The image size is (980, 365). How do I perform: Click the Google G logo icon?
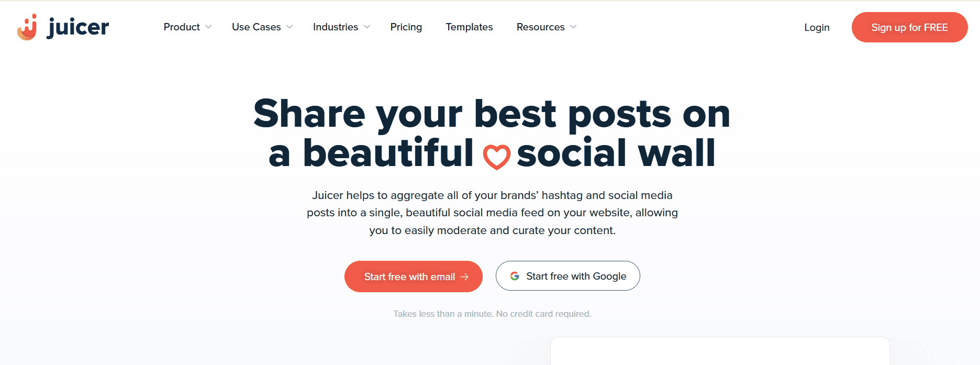click(515, 276)
